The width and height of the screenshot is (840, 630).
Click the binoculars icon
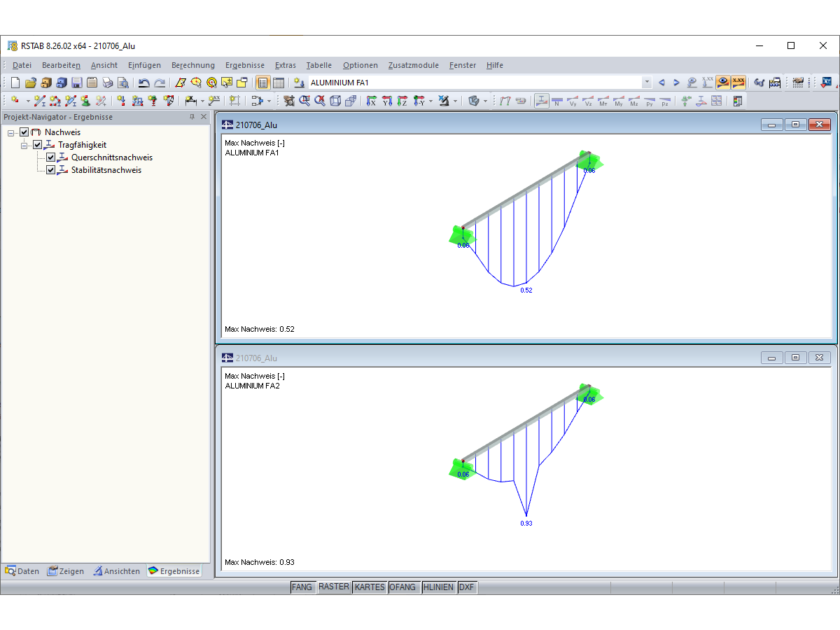click(x=759, y=83)
